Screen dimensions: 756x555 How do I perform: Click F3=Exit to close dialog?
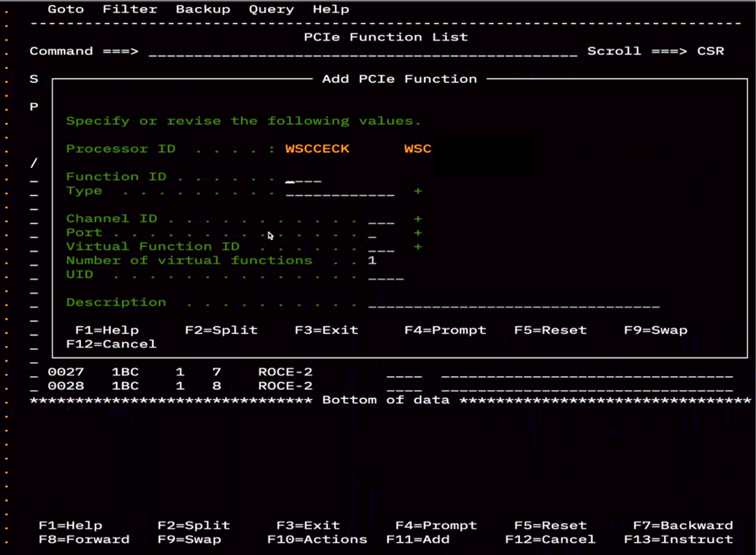pos(326,330)
